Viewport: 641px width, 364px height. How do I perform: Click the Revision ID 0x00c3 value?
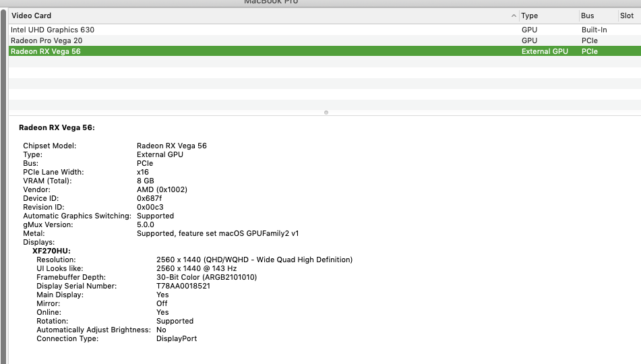(x=150, y=207)
